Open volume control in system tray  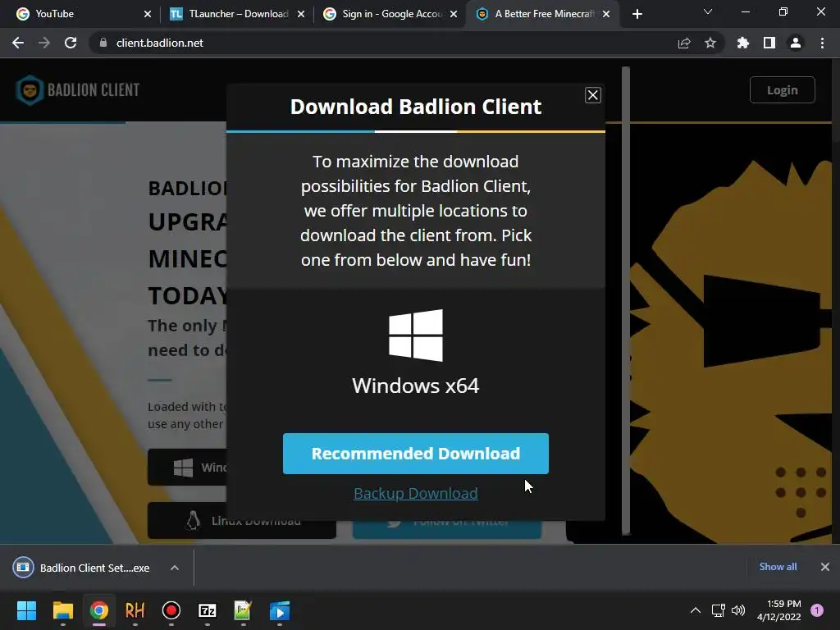tap(738, 610)
